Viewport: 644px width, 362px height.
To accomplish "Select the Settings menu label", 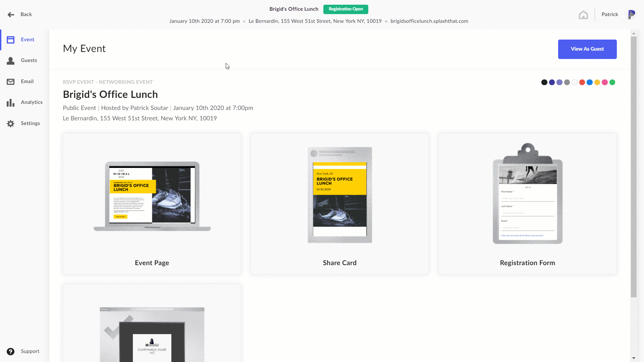I will 30,123.
